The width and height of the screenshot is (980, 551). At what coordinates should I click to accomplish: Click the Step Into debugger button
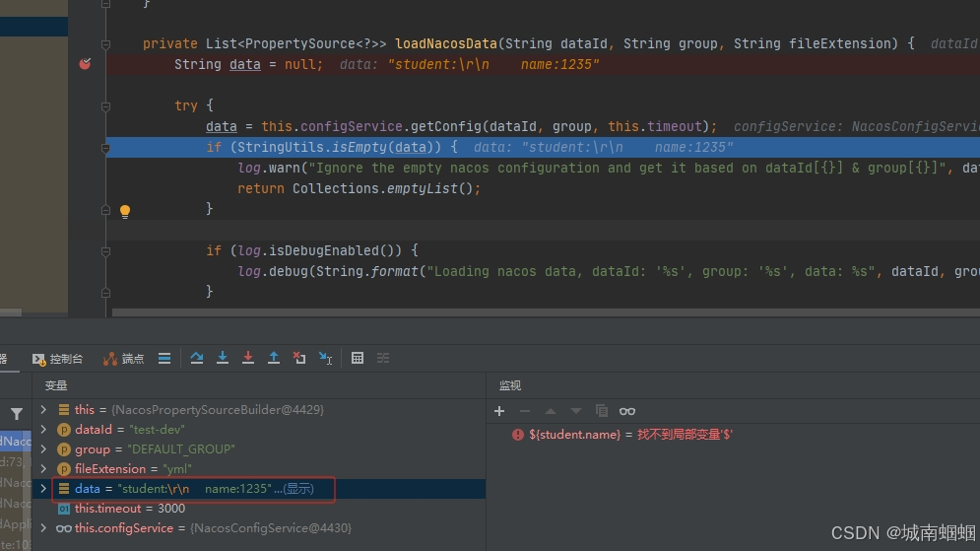tap(223, 359)
